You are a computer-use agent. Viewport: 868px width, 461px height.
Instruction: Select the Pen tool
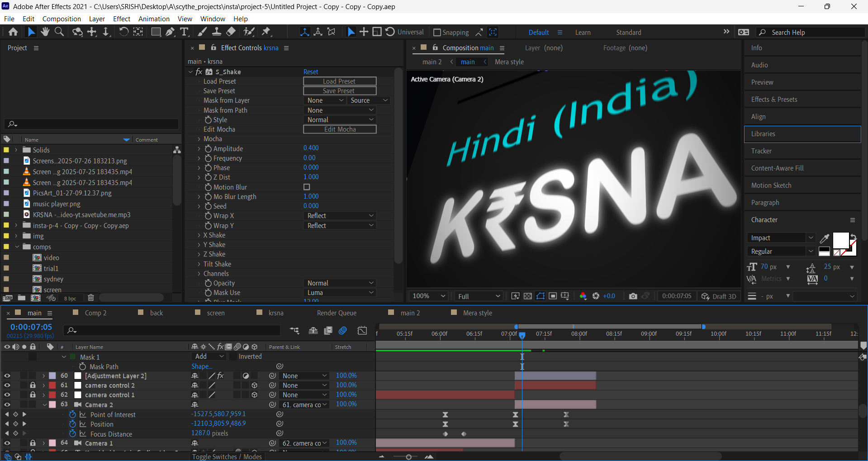click(x=170, y=32)
